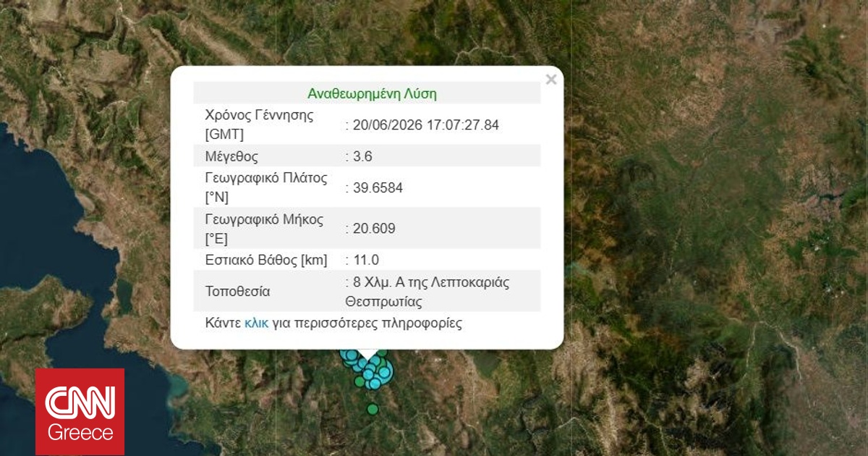868x456 pixels.
Task: Select the focal depth value '11.0'
Action: (366, 260)
